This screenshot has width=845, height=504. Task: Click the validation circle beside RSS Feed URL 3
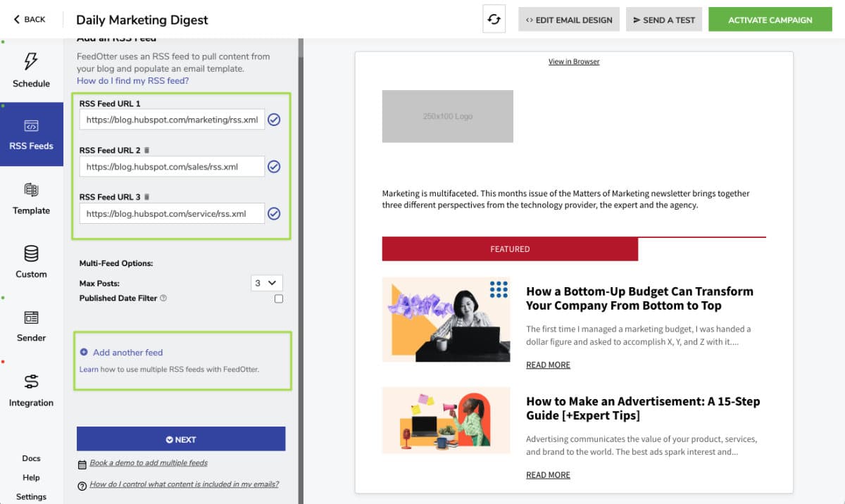click(274, 213)
